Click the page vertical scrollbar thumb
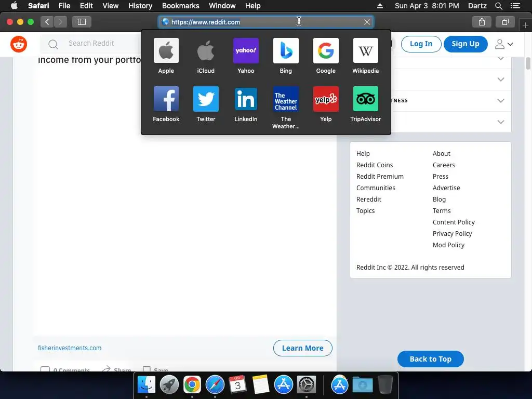532x399 pixels. (x=528, y=63)
